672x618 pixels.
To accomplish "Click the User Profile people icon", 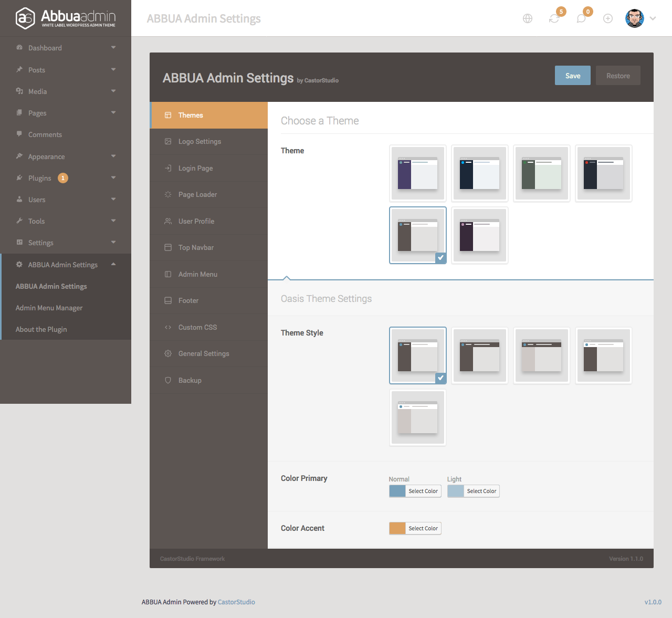I will (168, 221).
